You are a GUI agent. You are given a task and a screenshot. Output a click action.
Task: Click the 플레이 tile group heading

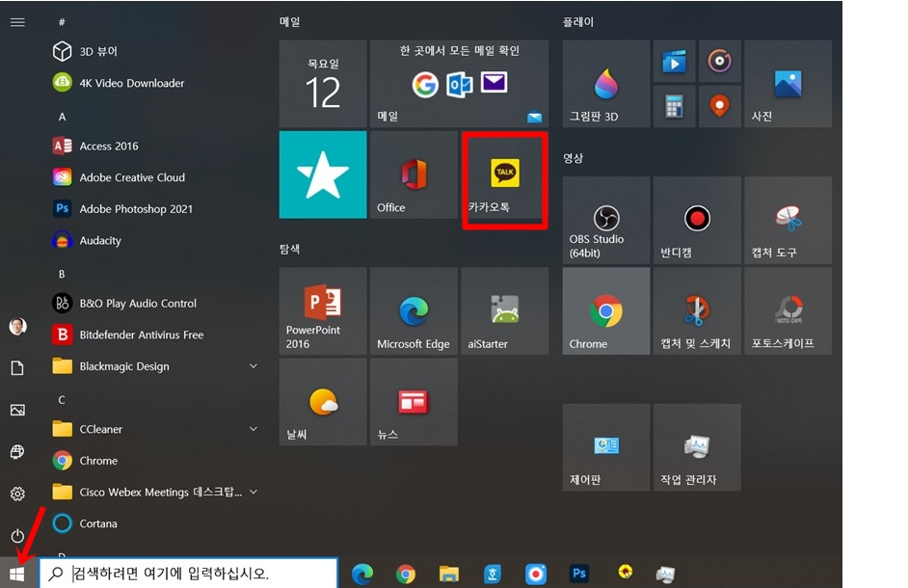[x=578, y=22]
